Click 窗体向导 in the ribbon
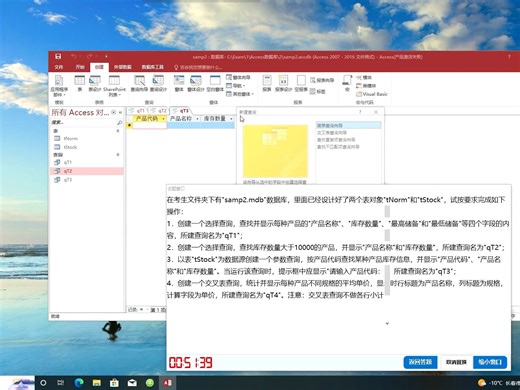Screen dimensions: 520x390 [x=238, y=77]
